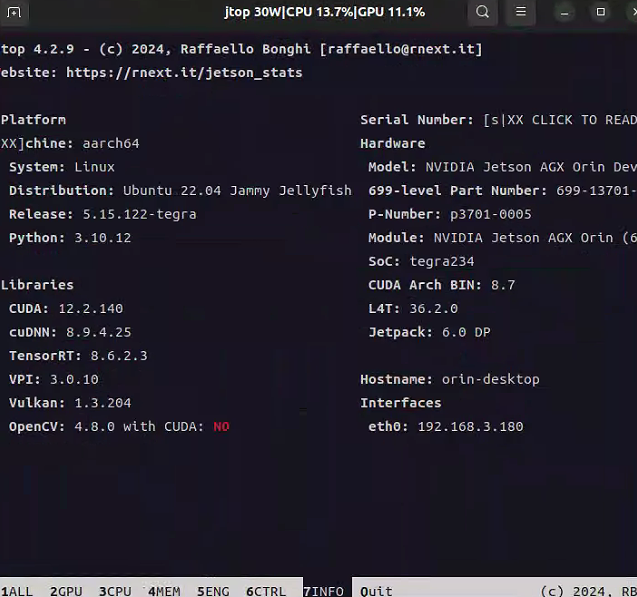This screenshot has height=597, width=637.
Task: Switch to the 1ALL tab
Action: pyautogui.click(x=17, y=591)
